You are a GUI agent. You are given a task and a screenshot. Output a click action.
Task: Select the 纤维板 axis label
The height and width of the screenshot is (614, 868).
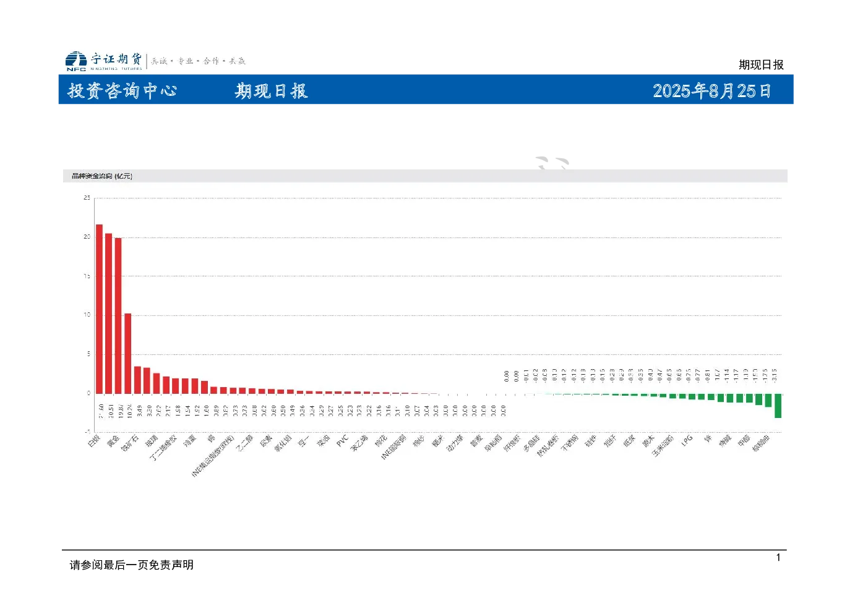coord(512,443)
